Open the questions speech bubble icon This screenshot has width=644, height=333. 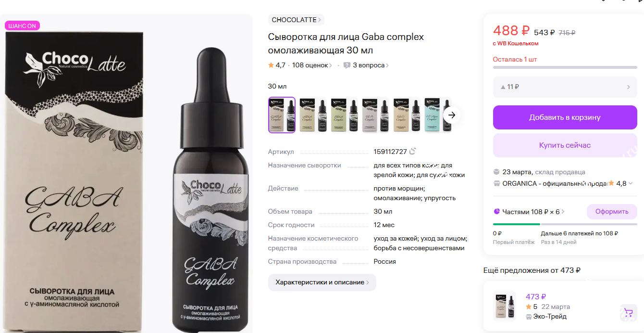click(x=347, y=65)
